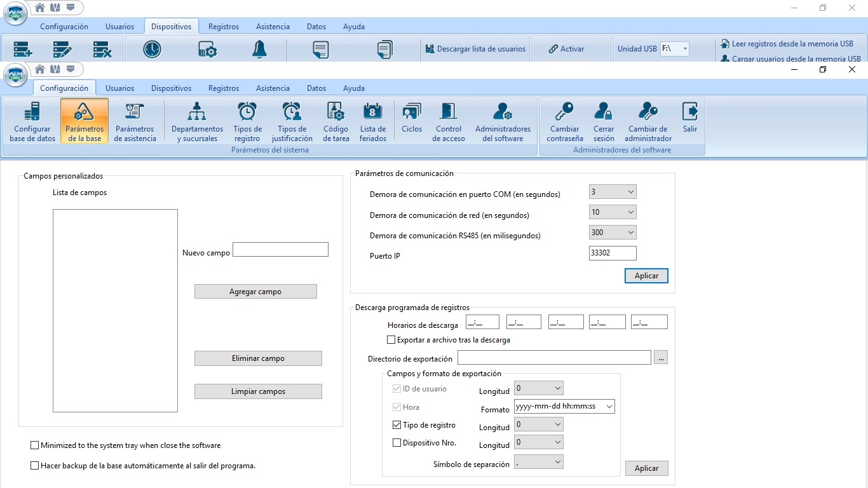Click stacked-notes messages icon in back window

coord(384,49)
